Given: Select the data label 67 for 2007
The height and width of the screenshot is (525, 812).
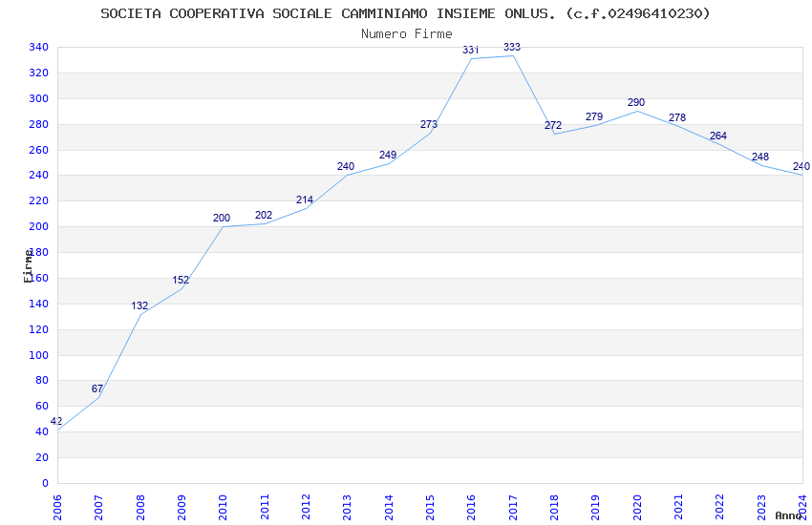Looking at the screenshot, I should coord(97,388).
